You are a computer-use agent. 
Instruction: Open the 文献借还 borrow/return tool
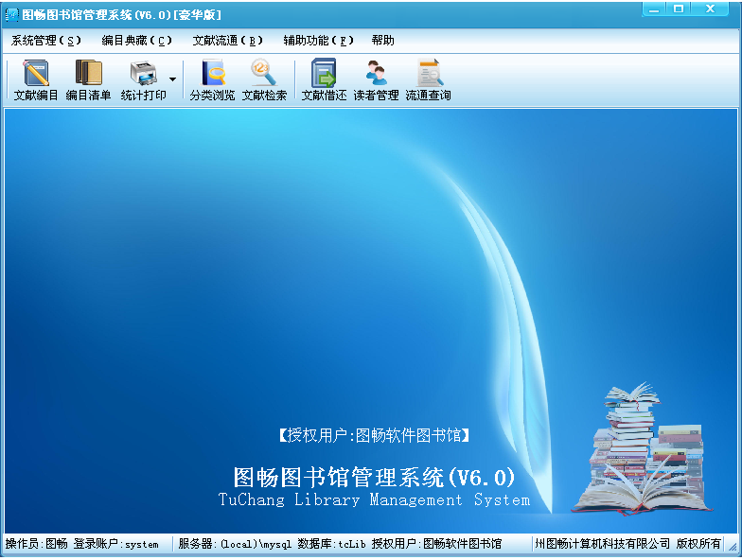point(324,79)
